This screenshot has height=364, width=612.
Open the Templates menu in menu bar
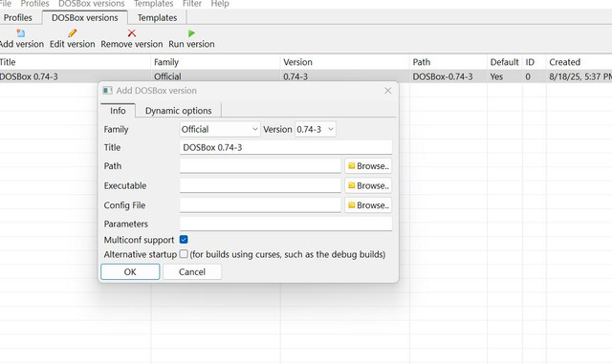[153, 4]
